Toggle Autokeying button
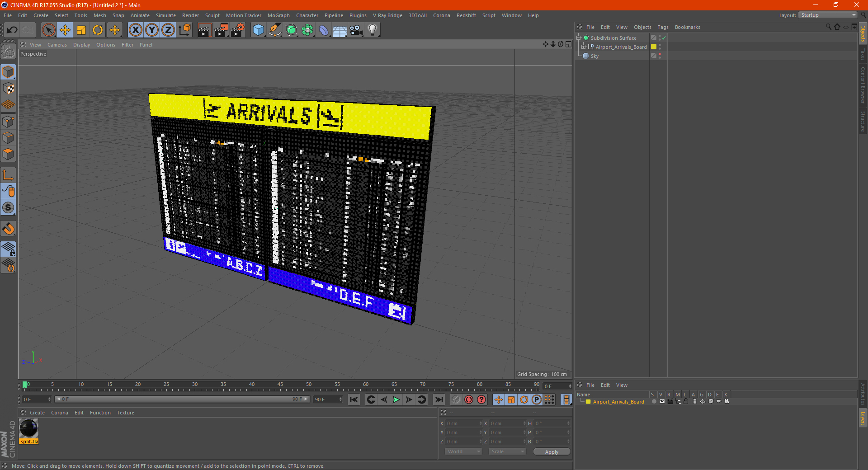Screen dimensions: 868x470 [x=469, y=399]
